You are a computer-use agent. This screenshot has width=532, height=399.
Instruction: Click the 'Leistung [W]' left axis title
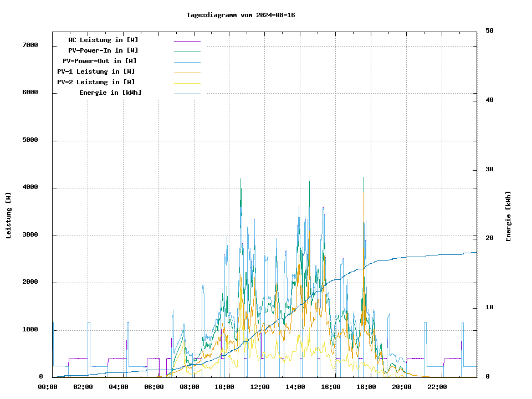tap(9, 216)
